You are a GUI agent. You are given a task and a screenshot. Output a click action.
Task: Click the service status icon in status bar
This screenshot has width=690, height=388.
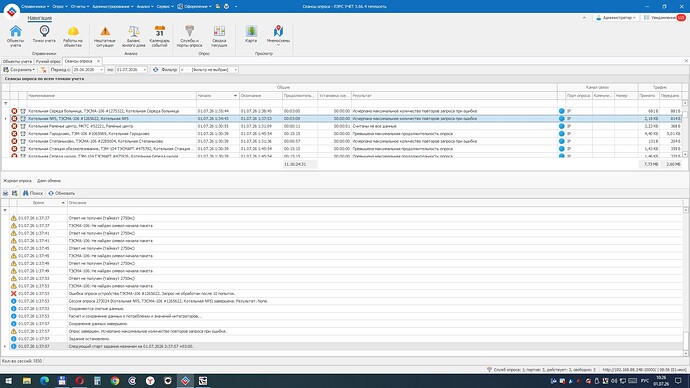489,370
